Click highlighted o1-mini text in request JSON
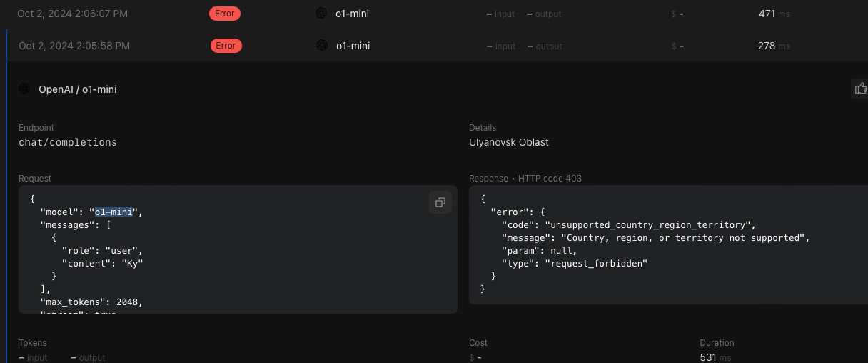868x363 pixels. [x=114, y=212]
